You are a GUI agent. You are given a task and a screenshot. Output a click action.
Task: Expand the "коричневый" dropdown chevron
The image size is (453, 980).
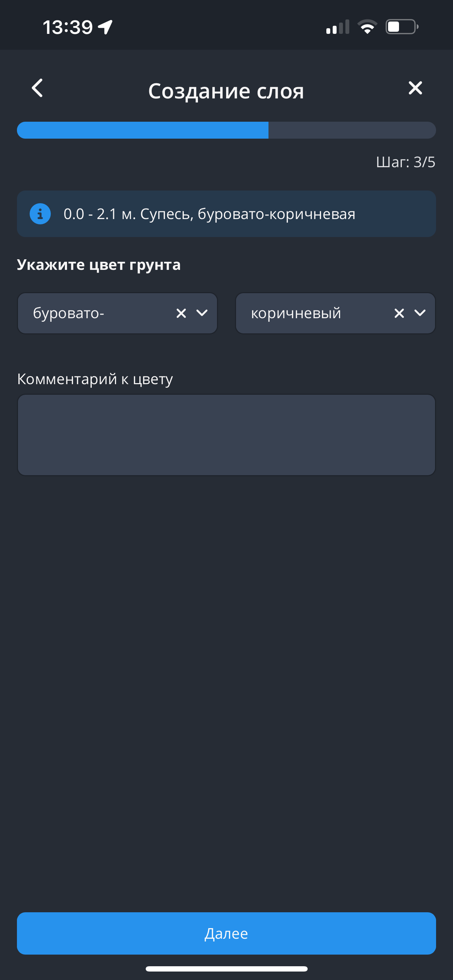420,313
